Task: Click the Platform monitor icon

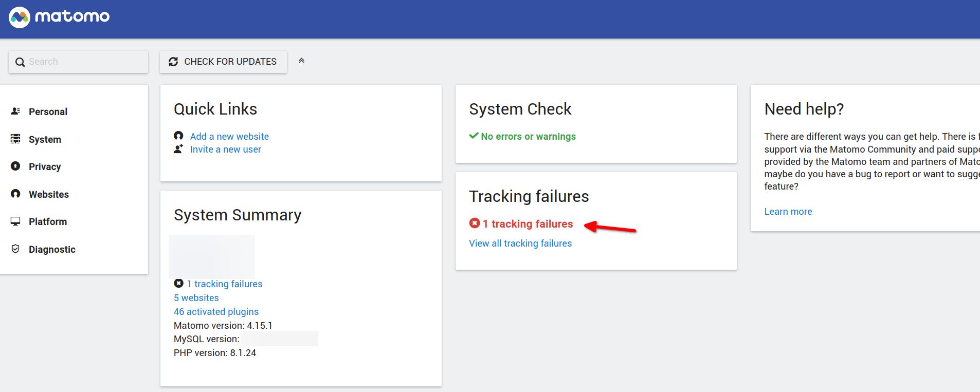Action: (x=15, y=221)
